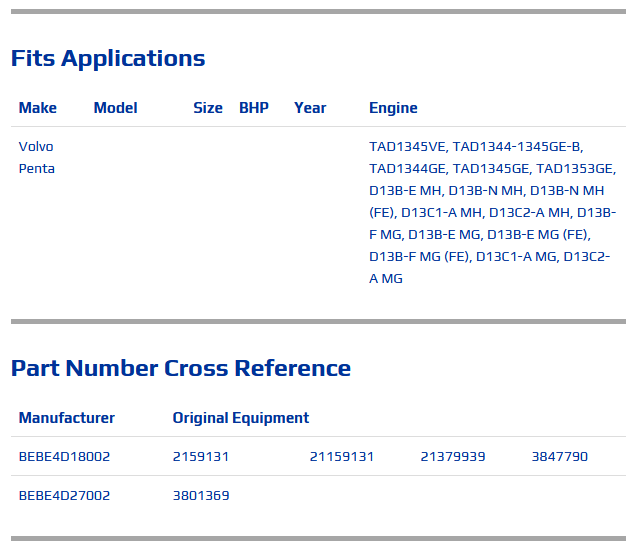Viewport: 640px width, 556px height.
Task: Click the Volvo Penta make cell
Action: point(37,158)
